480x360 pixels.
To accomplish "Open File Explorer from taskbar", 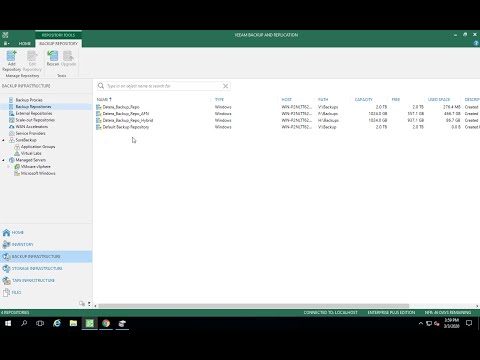I will pyautogui.click(x=73, y=323).
